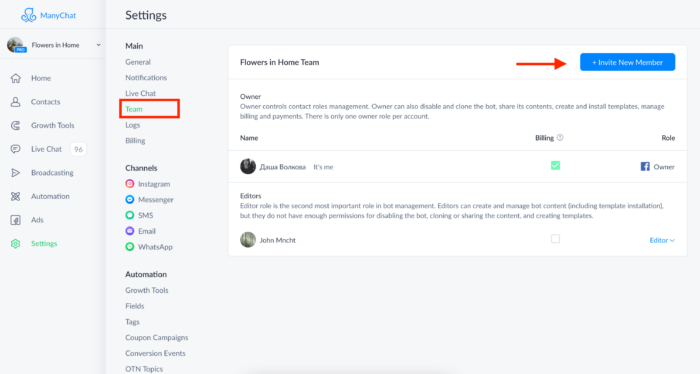Click Invite New Member button
This screenshot has width=700, height=374.
[x=627, y=62]
